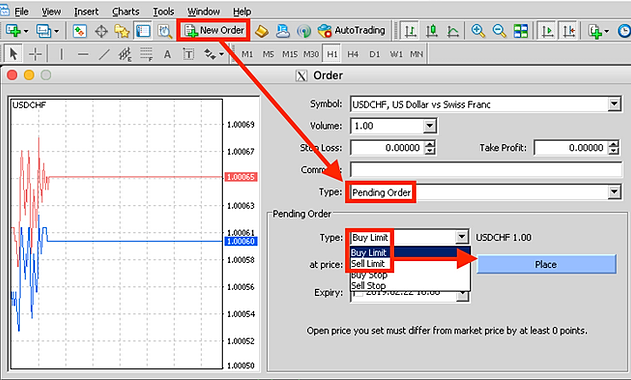Open the Indicators list icon

pos(595,31)
